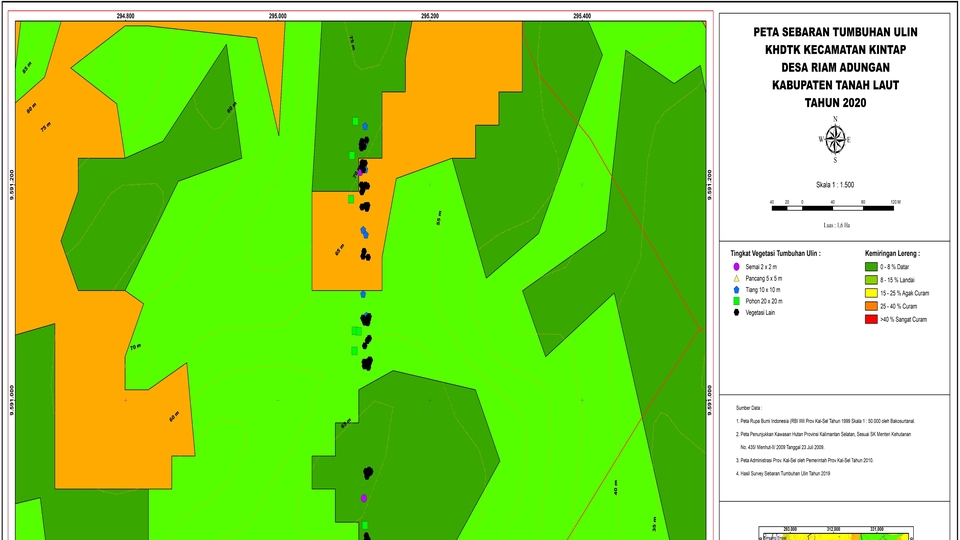Viewport: 960px width, 540px height.
Task: Choose the orange 25 - 40 % Curam swatch
Action: [x=870, y=306]
